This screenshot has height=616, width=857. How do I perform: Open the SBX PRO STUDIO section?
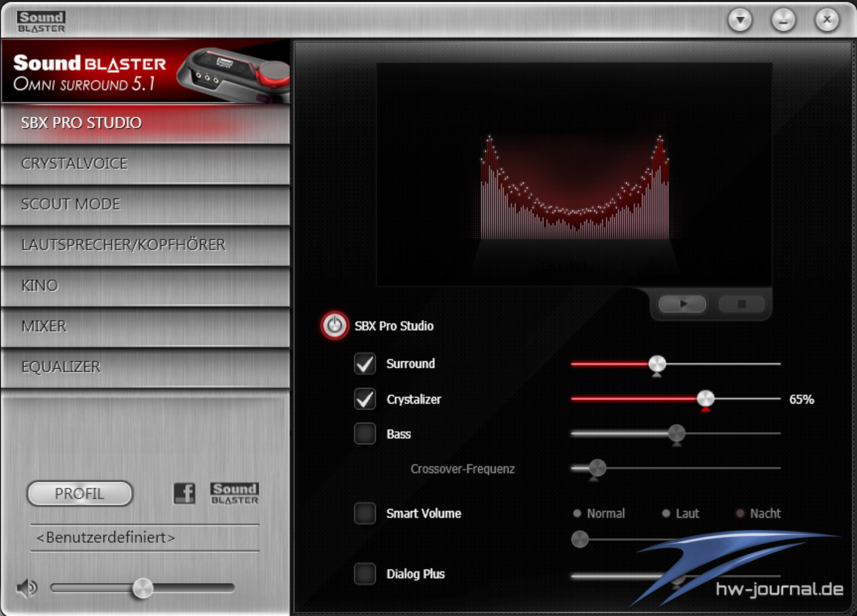tap(146, 123)
